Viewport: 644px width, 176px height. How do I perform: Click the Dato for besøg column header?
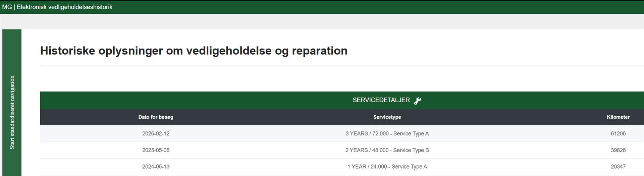tap(156, 117)
